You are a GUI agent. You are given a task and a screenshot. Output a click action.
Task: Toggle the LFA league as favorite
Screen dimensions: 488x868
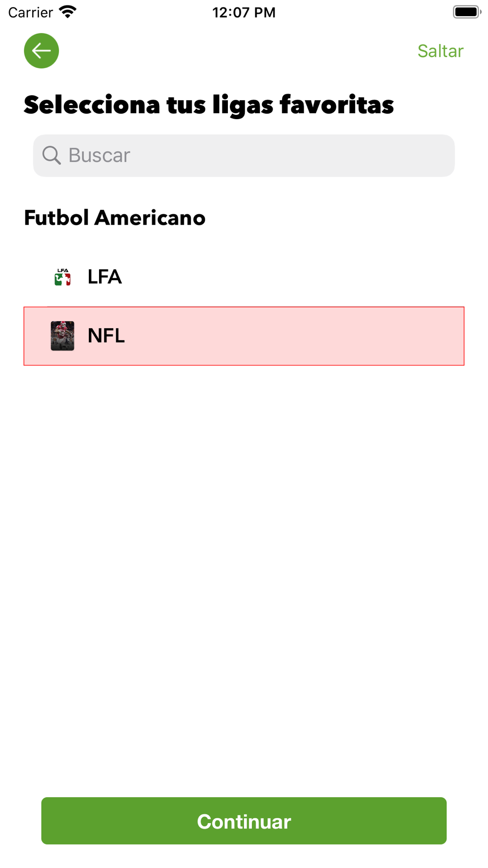[x=244, y=277]
